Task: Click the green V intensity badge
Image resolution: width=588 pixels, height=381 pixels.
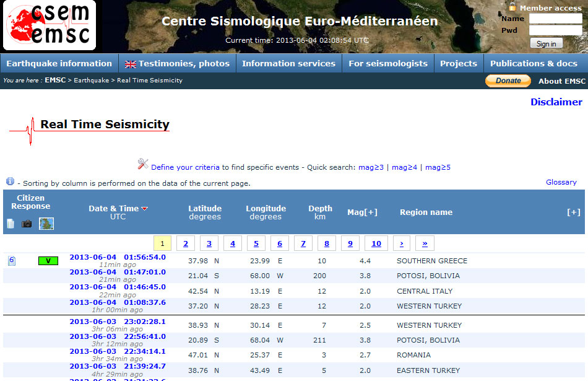Action: (x=48, y=261)
